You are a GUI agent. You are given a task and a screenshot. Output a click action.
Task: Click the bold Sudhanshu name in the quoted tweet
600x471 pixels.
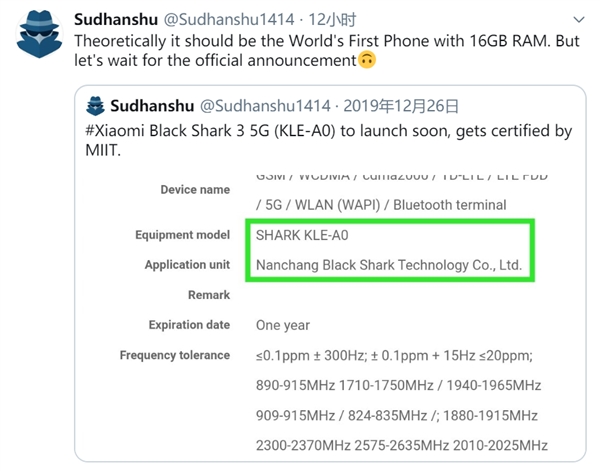(x=152, y=106)
